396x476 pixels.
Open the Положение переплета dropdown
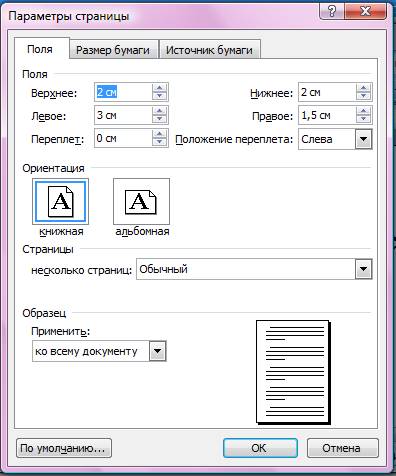tap(363, 139)
